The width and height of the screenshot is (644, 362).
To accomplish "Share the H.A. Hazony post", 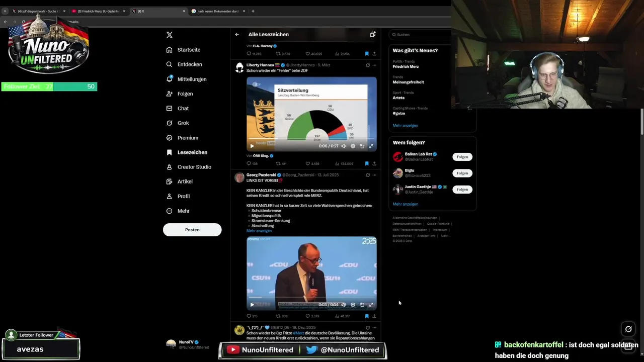I will click(374, 54).
